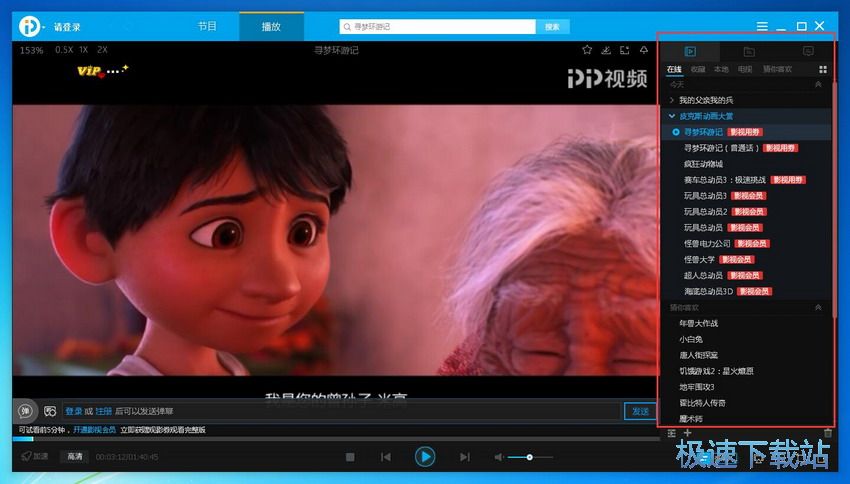Play 年兽大作战 from recommendations
Viewport: 850px width, 484px height.
click(x=698, y=324)
